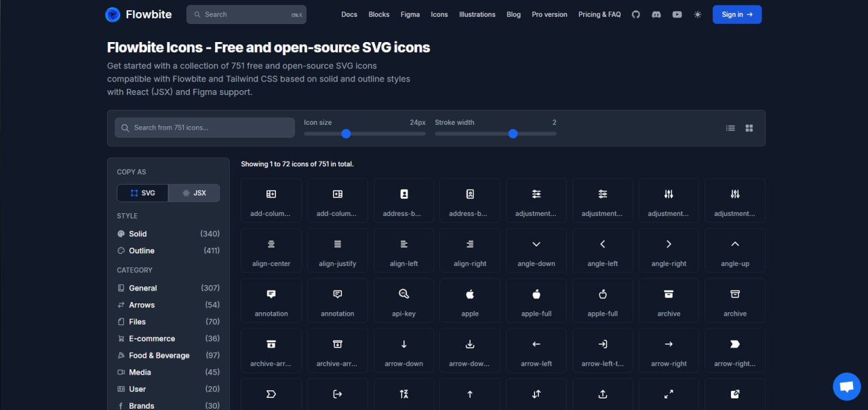Open the YouTube icon link in header
The width and height of the screenshot is (868, 410).
point(677,14)
